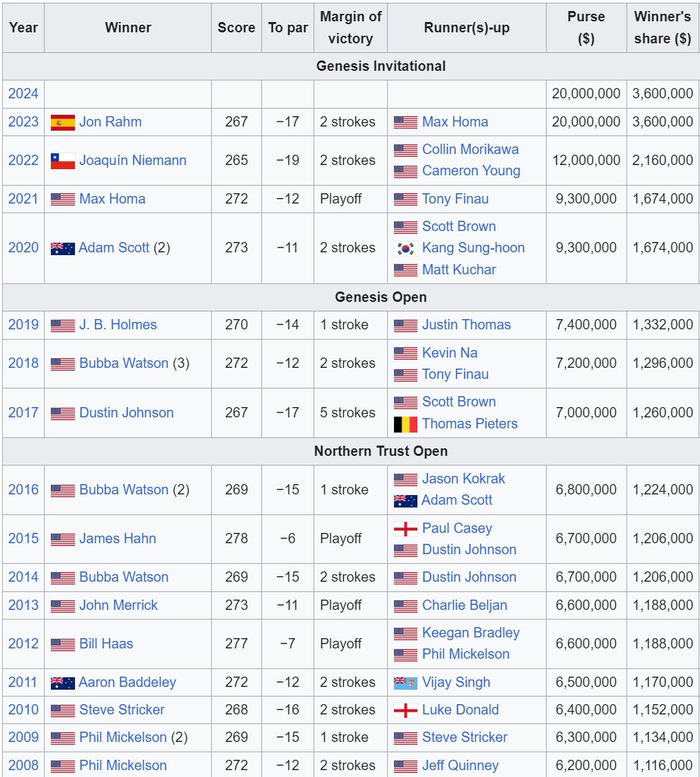The width and height of the screenshot is (700, 777).
Task: Open the 2024 year link
Action: click(x=23, y=94)
